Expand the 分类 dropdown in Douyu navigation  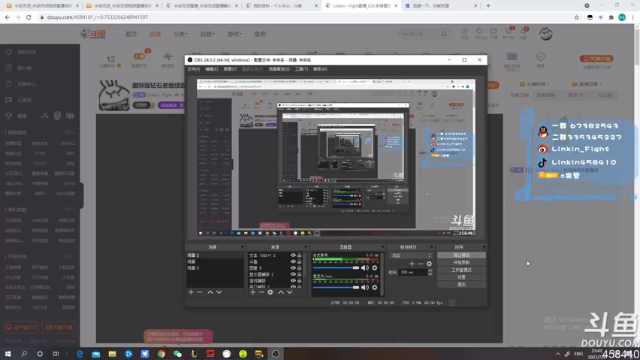pyautogui.click(x=180, y=34)
